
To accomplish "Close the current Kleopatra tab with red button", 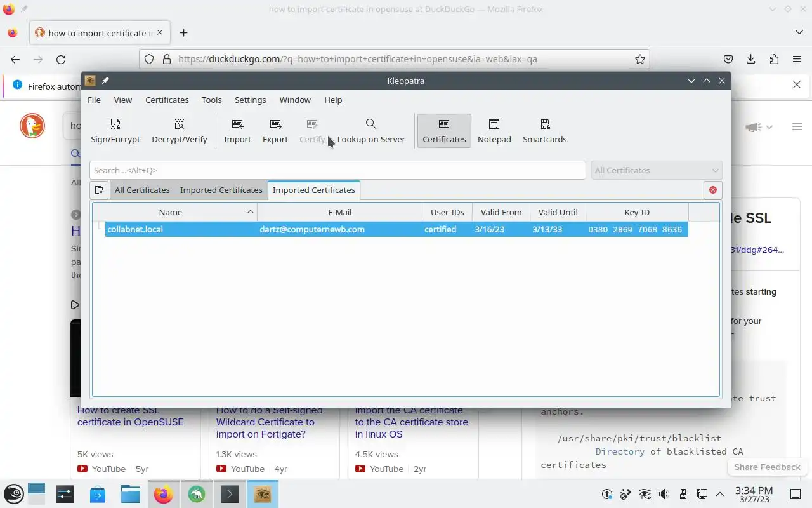I will tap(712, 190).
